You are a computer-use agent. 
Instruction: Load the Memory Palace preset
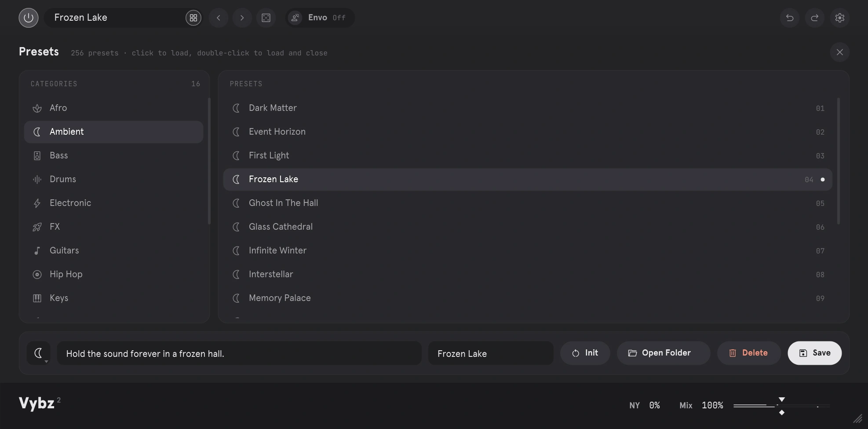click(x=528, y=298)
